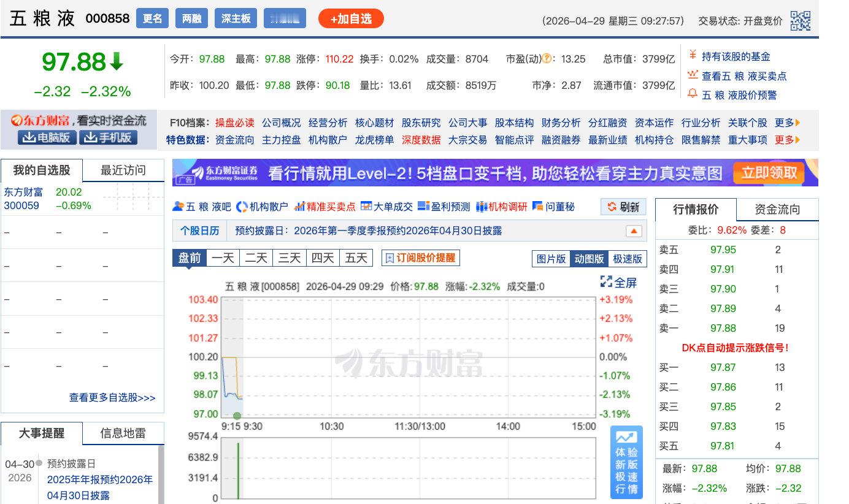The width and height of the screenshot is (849, 504).
Task: Expand chart with 全屏 fullscreen icon
Action: tap(618, 282)
